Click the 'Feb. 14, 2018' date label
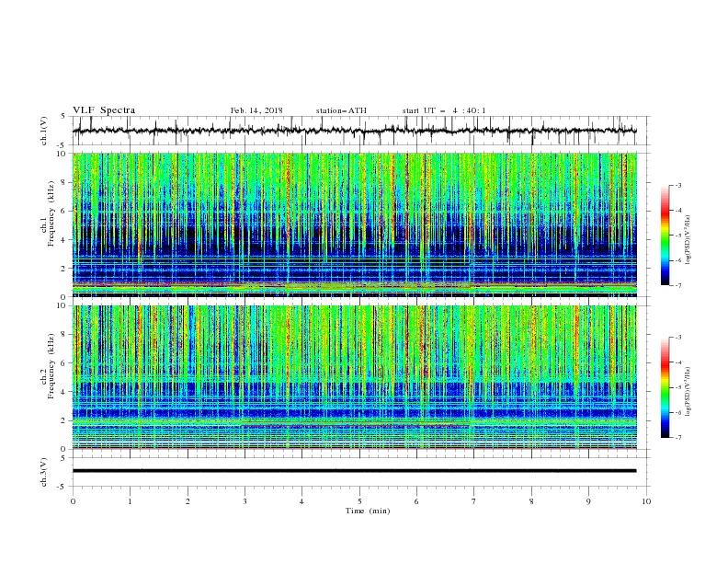728x563 pixels. [x=256, y=110]
